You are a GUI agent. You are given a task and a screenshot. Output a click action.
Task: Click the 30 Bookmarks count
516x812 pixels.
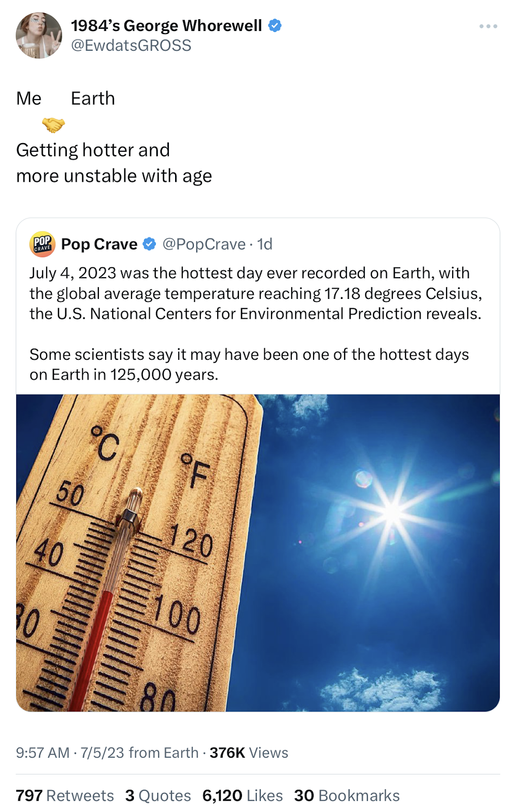tap(347, 795)
